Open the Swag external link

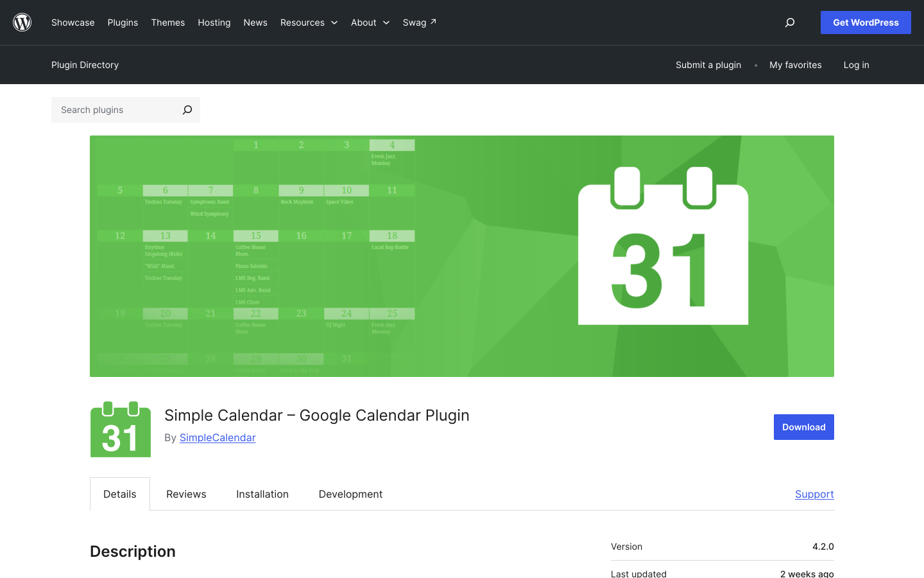pyautogui.click(x=420, y=22)
